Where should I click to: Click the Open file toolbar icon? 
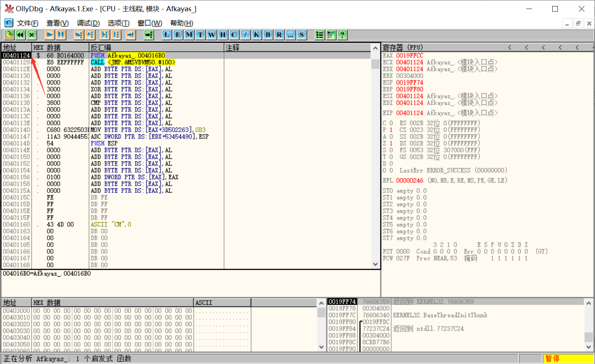coord(9,35)
